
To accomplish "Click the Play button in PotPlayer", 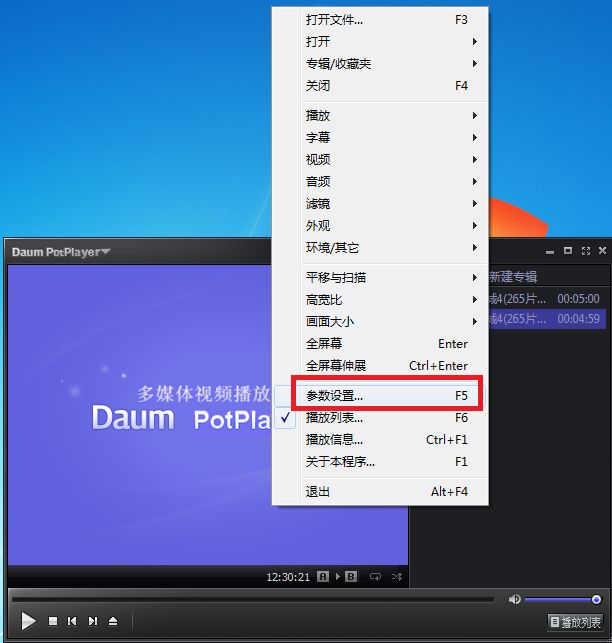I will click(28, 621).
